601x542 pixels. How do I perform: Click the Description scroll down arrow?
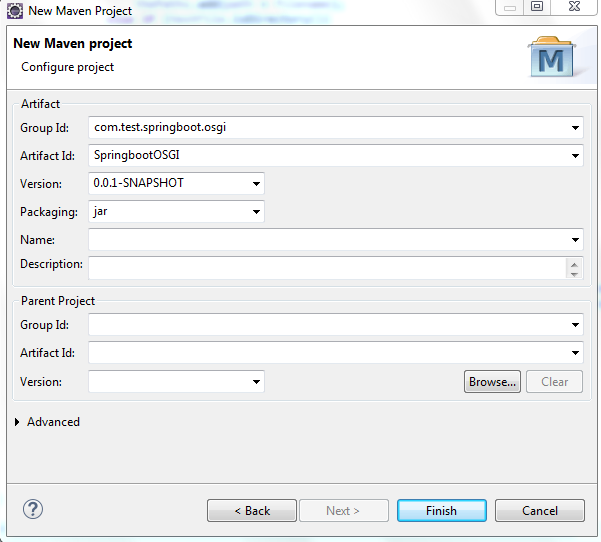pos(574,274)
